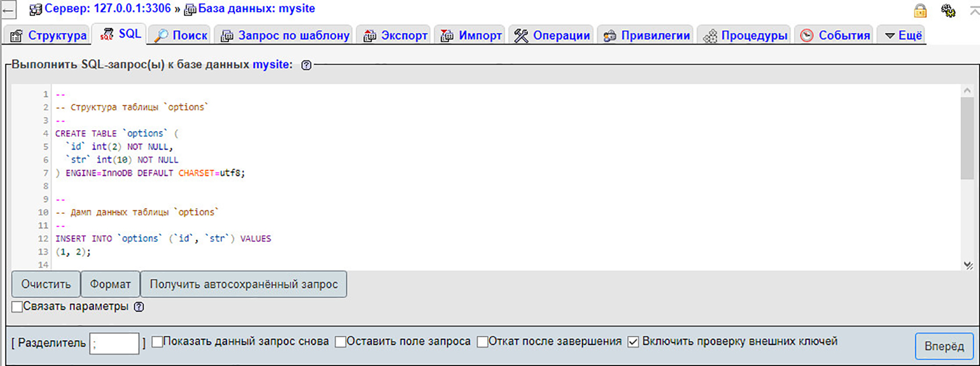Check Показать данный запрос снова
The width and height of the screenshot is (980, 366).
[x=157, y=342]
